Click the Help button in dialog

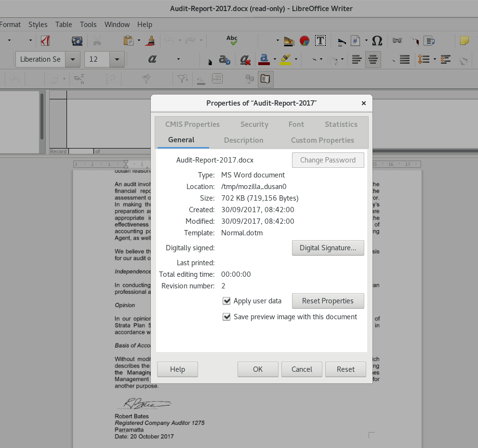(177, 369)
